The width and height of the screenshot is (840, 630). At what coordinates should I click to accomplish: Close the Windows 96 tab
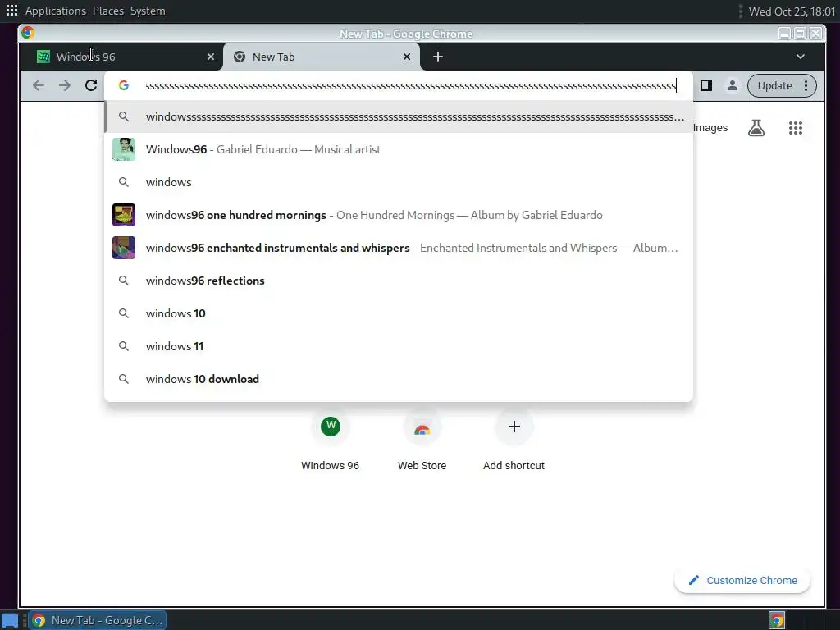pyautogui.click(x=211, y=57)
